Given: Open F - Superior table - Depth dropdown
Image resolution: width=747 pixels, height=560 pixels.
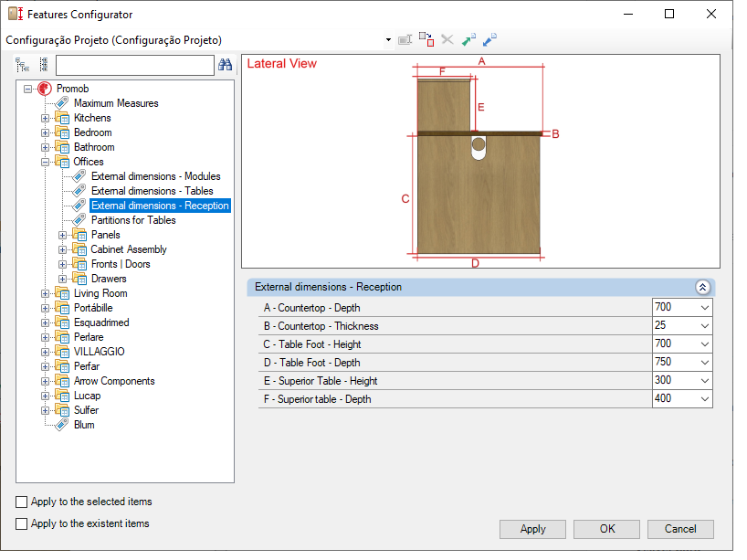Looking at the screenshot, I should click(x=705, y=399).
